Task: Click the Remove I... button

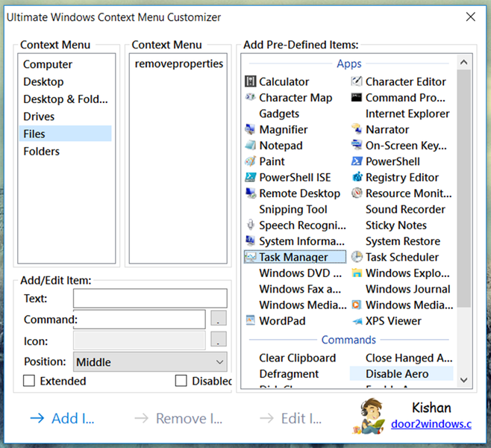Action: click(x=178, y=418)
